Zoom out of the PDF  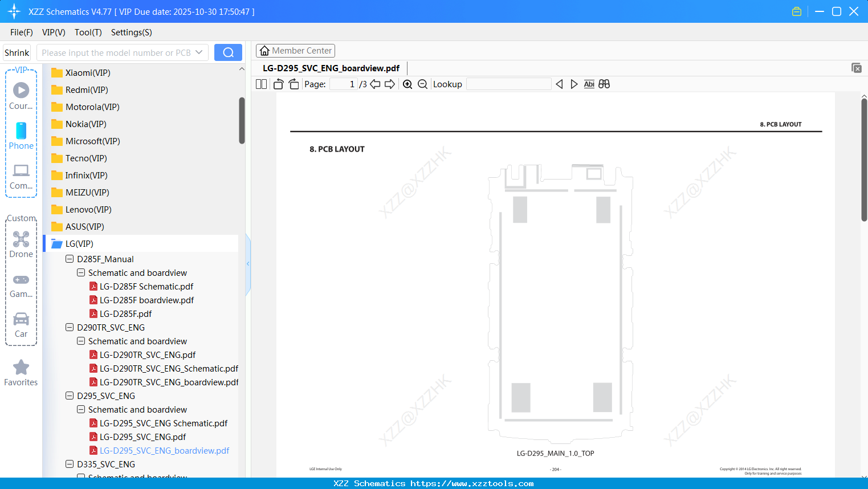(422, 84)
